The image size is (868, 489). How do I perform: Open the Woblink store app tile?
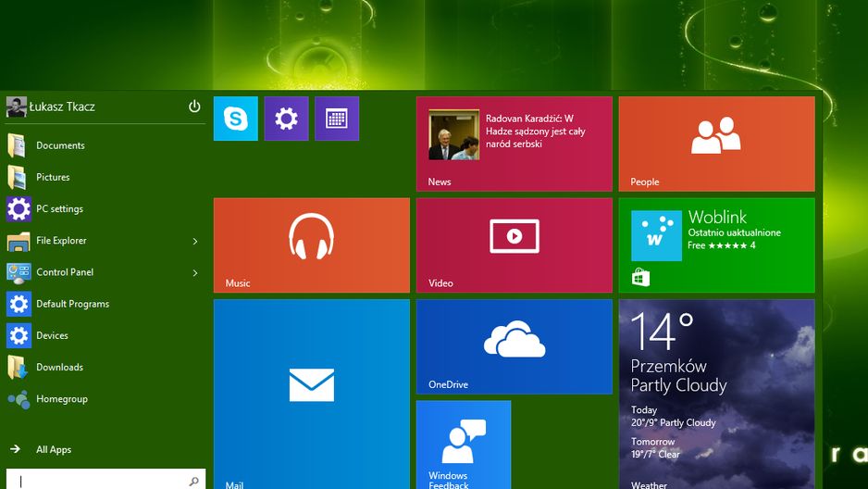(717, 244)
